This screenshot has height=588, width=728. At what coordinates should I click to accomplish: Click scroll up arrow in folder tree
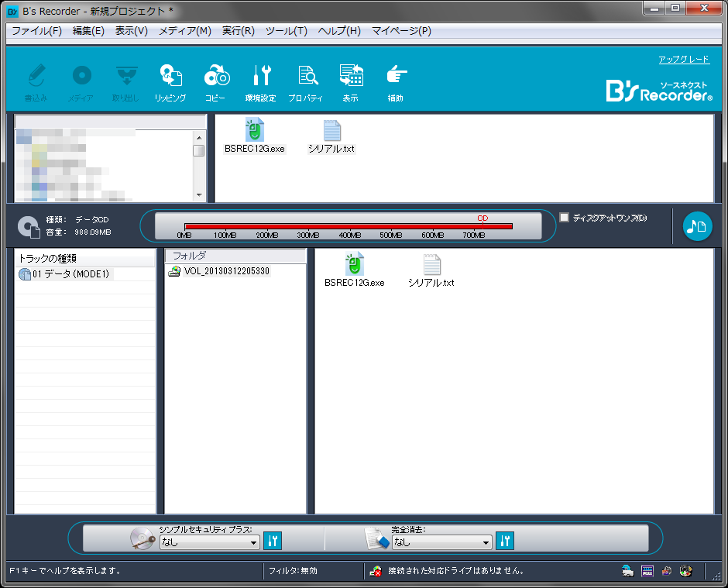tap(199, 138)
